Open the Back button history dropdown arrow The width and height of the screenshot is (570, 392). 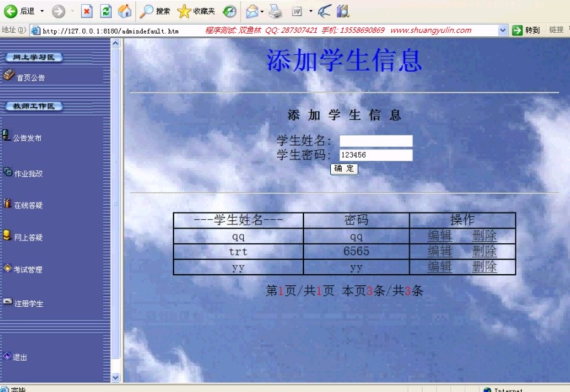point(42,11)
